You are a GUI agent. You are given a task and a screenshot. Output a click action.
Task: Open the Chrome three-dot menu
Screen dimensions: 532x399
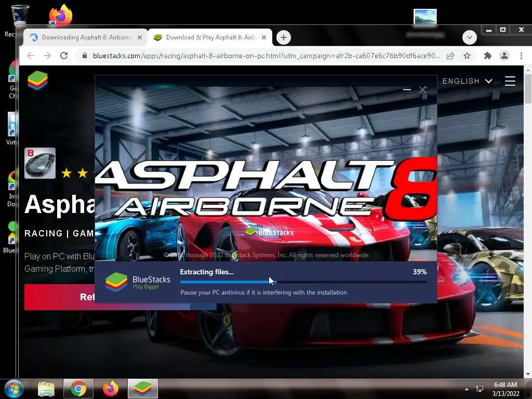[522, 56]
